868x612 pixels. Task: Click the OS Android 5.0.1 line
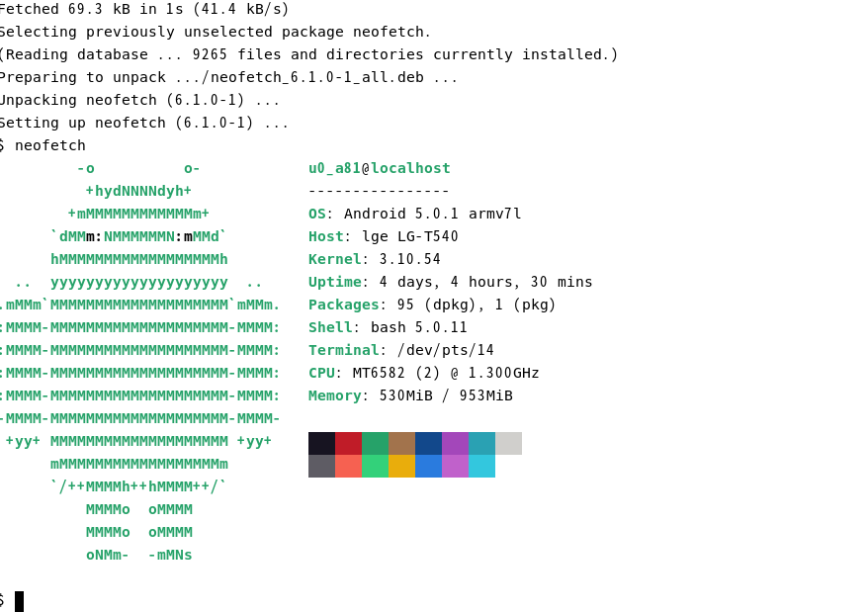tap(415, 214)
